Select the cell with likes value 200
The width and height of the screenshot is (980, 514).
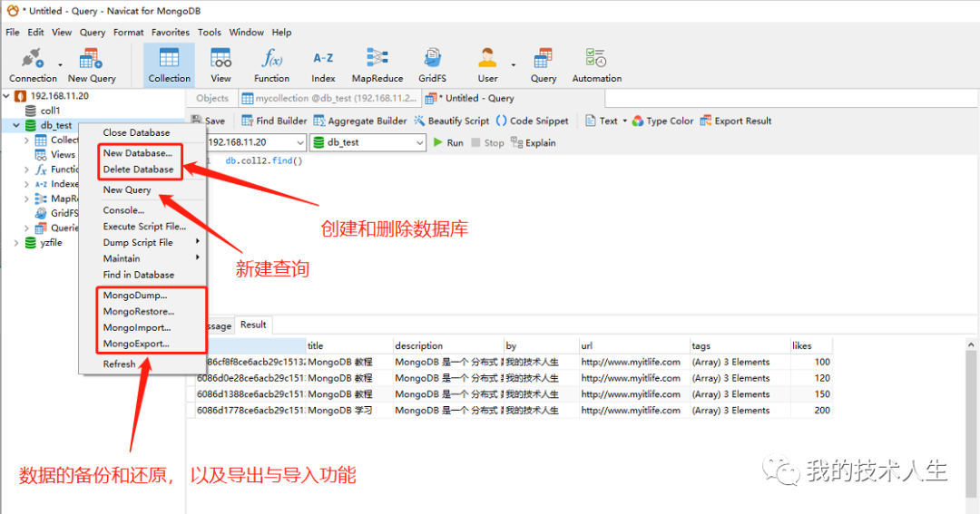tap(811, 411)
